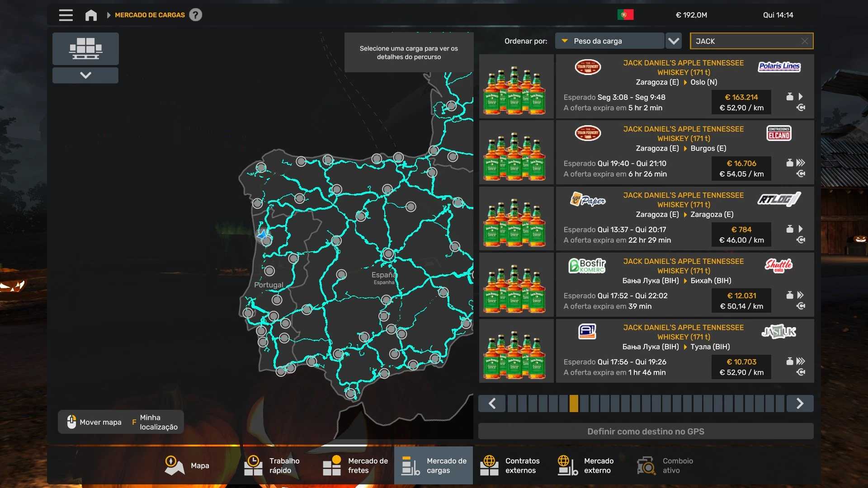Click the cargo trailer filter icon

click(x=85, y=48)
